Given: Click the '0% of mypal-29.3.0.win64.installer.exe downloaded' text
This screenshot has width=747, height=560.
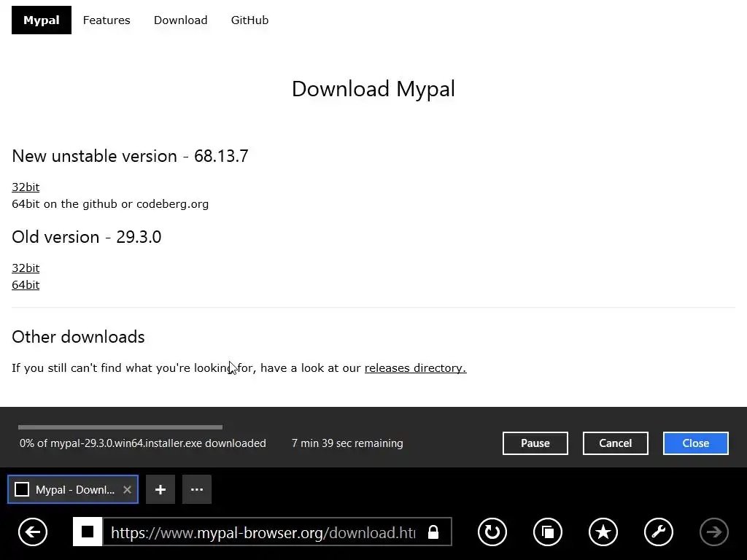Looking at the screenshot, I should pos(143,443).
